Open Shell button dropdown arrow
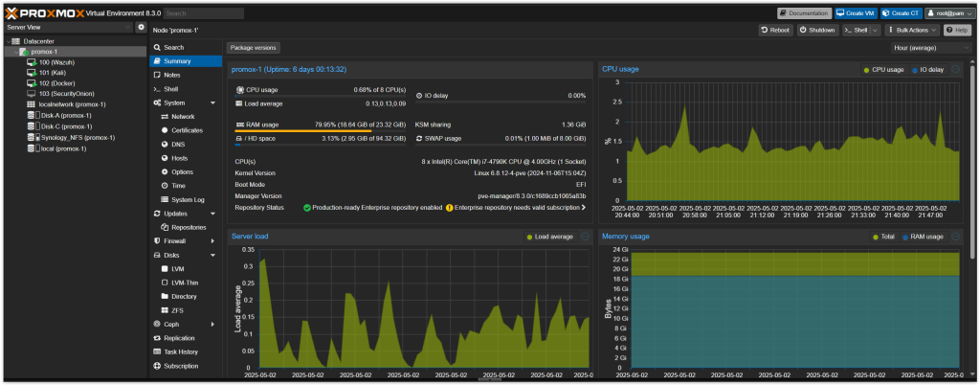The image size is (980, 385). pos(875,30)
